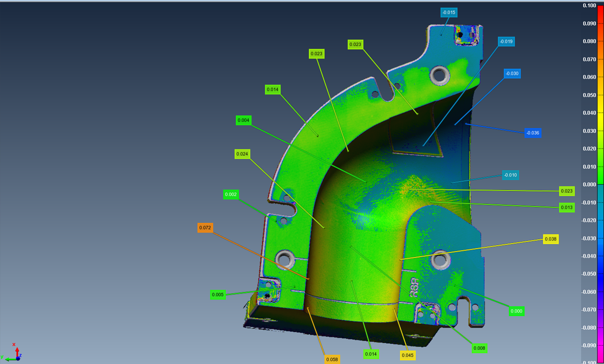
Task: Click the 0.010 value on color scale
Action: (589, 167)
